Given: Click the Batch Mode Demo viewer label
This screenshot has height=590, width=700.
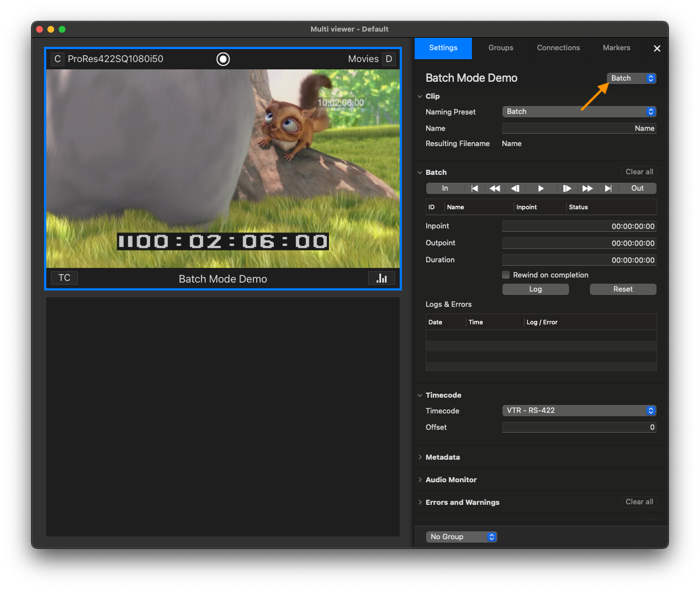Looking at the screenshot, I should [223, 279].
